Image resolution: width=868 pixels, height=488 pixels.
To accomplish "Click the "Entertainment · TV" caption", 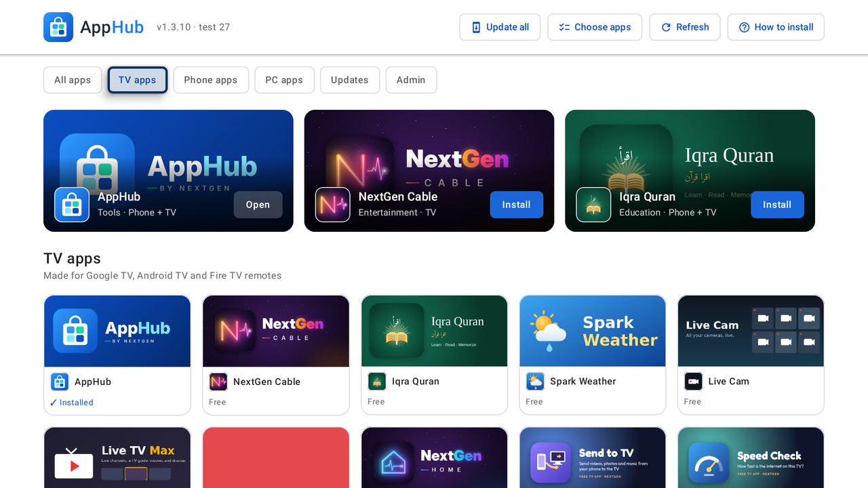I will pos(397,212).
